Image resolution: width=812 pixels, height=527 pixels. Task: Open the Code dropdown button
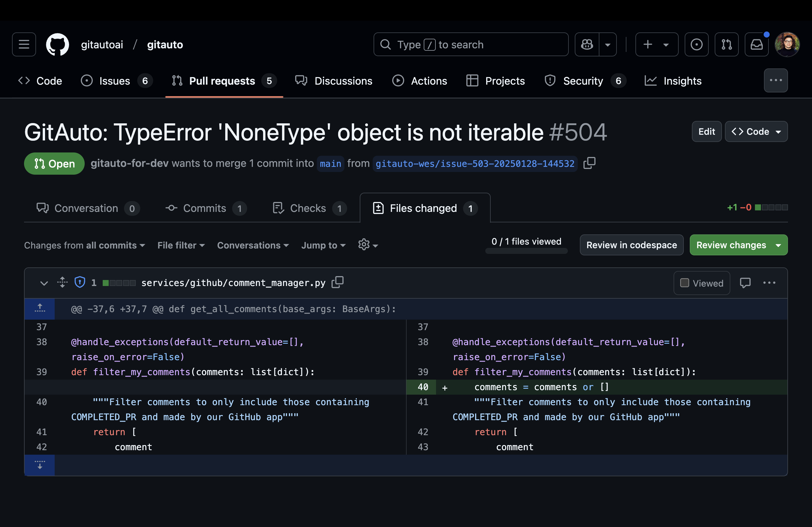click(756, 131)
